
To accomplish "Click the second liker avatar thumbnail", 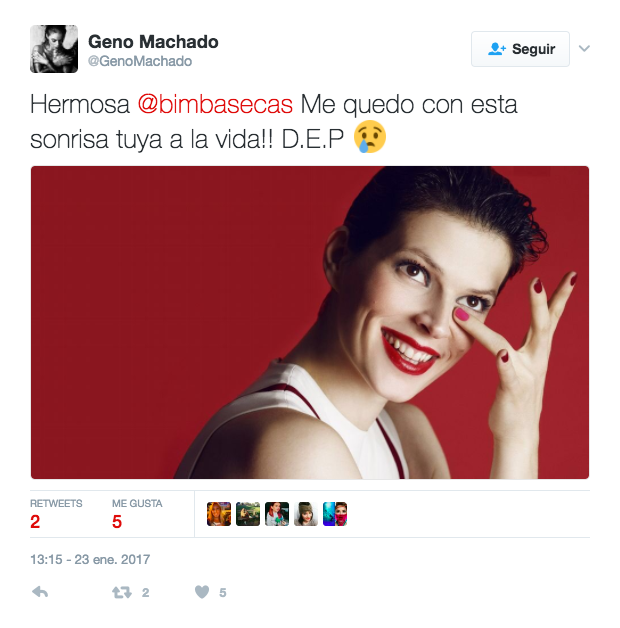I will tap(248, 514).
